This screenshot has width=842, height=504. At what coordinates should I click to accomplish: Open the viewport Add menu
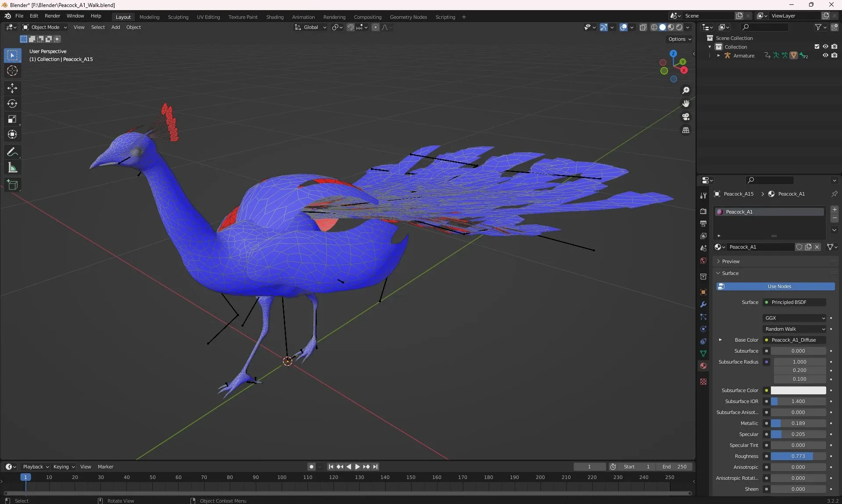tap(115, 27)
